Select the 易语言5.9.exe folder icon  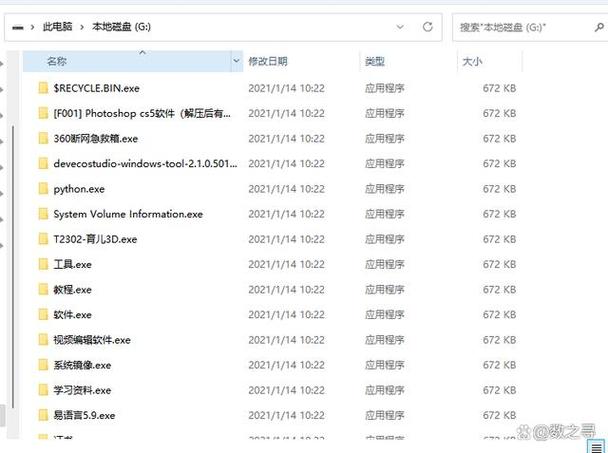[43, 415]
